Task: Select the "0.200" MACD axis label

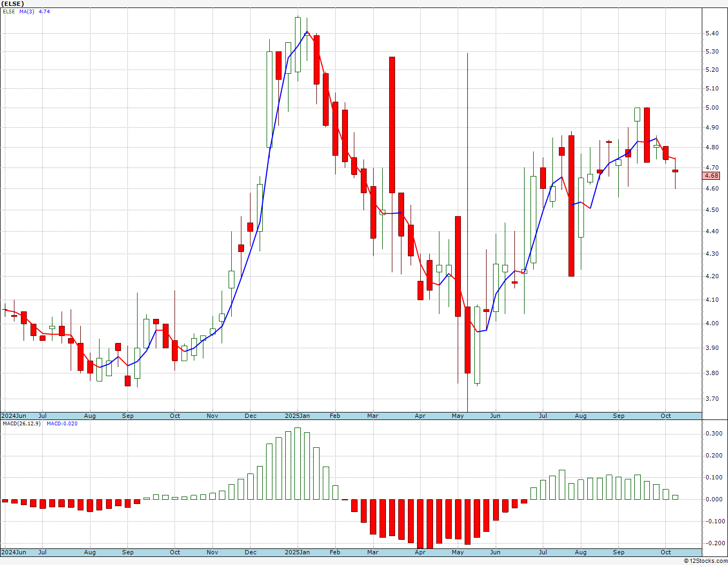Action: point(714,455)
